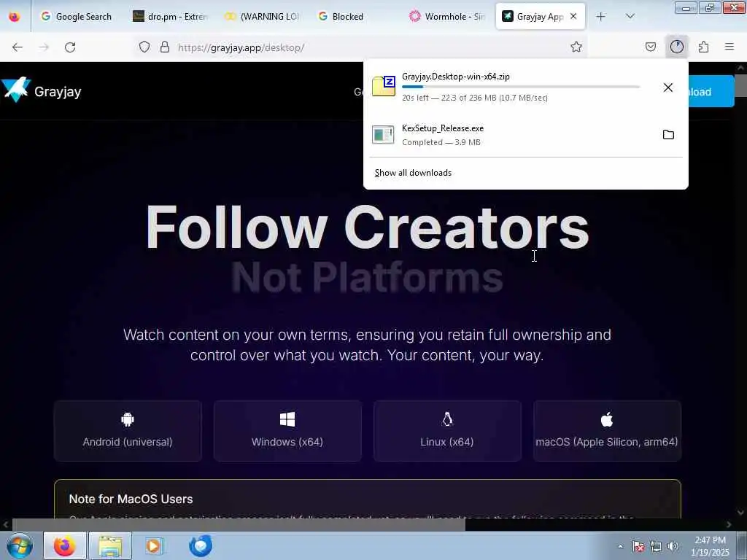
Task: Click the blue Download button
Action: click(711, 91)
